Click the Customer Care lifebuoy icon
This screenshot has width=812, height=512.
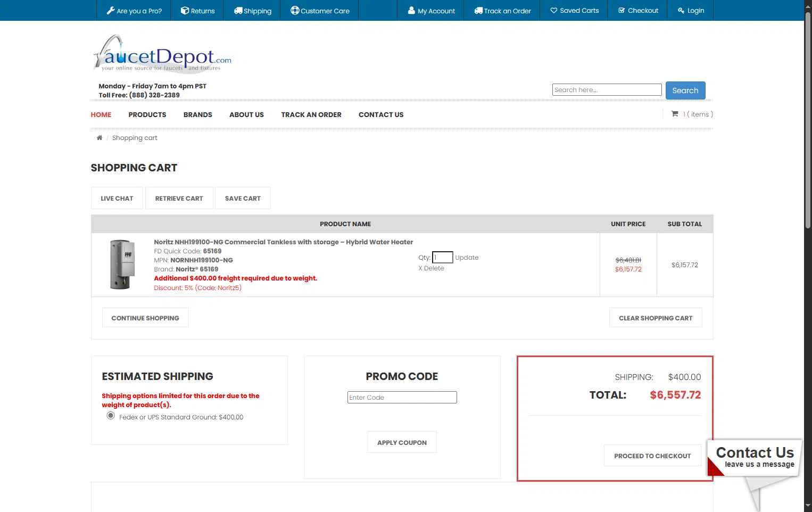pos(294,10)
